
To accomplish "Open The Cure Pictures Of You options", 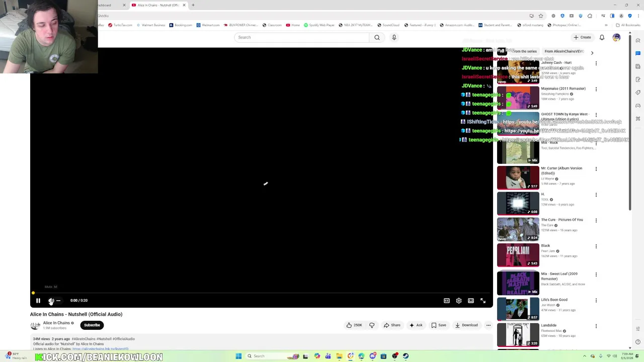I will (x=596, y=220).
